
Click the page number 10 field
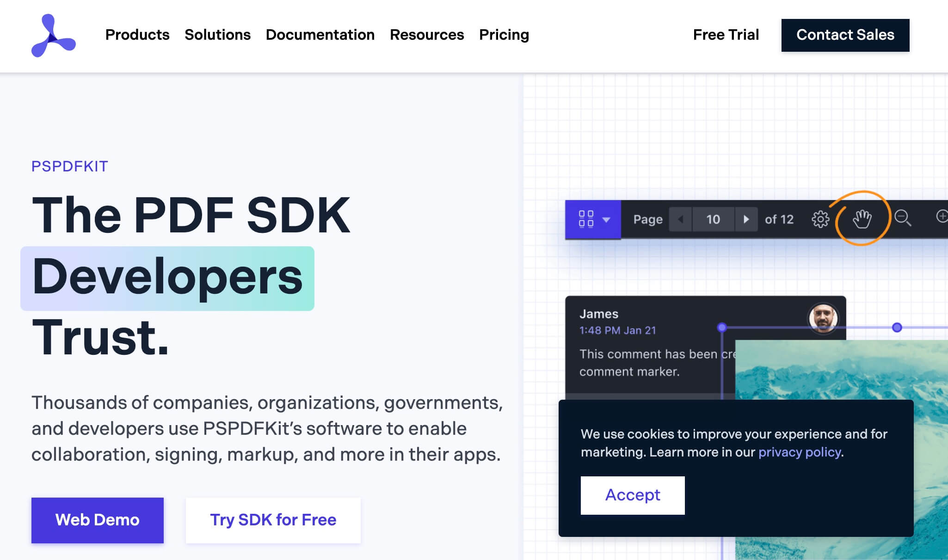(713, 219)
